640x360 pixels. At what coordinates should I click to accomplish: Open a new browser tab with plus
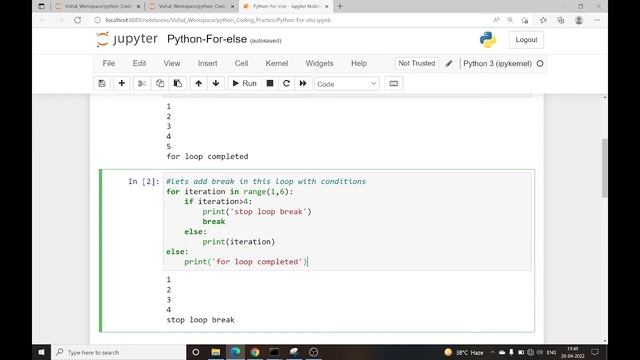340,6
